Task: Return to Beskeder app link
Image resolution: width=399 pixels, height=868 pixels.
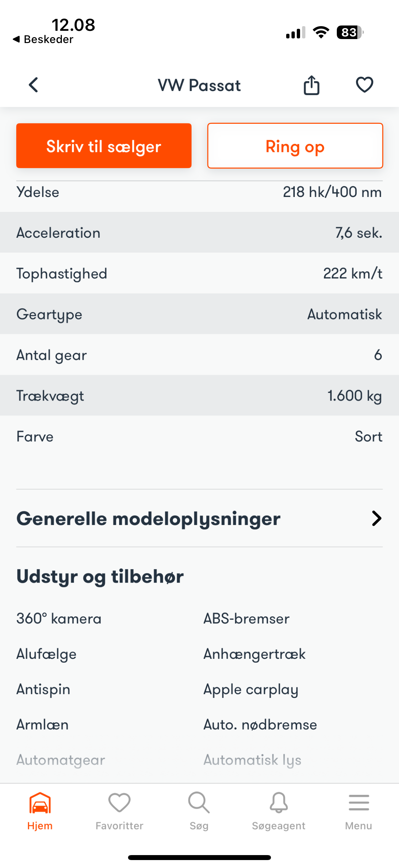Action: 43,39
